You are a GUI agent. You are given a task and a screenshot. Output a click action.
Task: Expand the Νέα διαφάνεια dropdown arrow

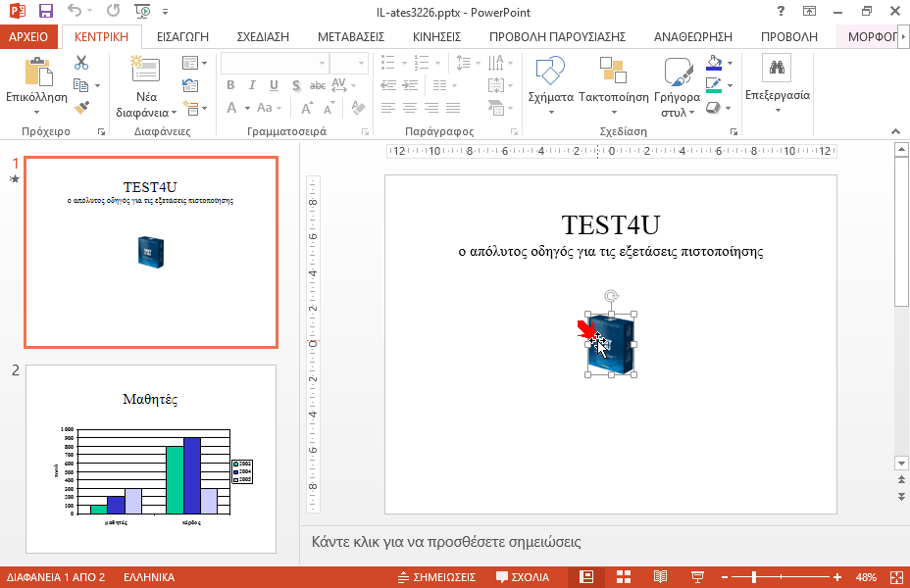(x=174, y=112)
